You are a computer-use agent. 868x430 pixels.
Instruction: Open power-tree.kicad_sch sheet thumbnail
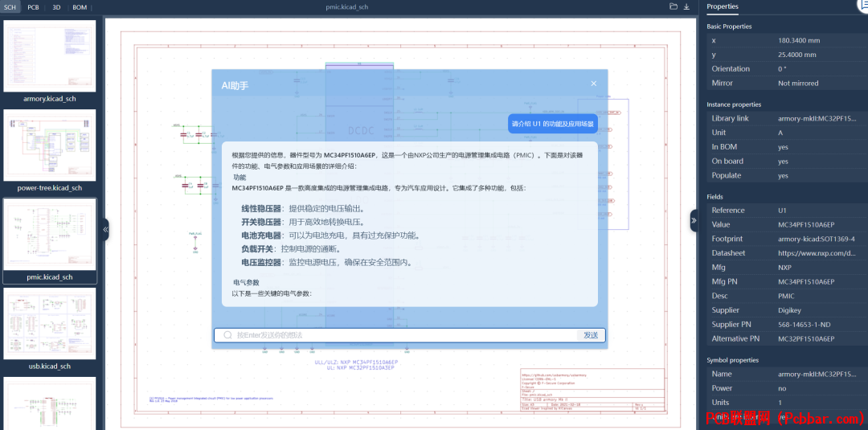50,145
